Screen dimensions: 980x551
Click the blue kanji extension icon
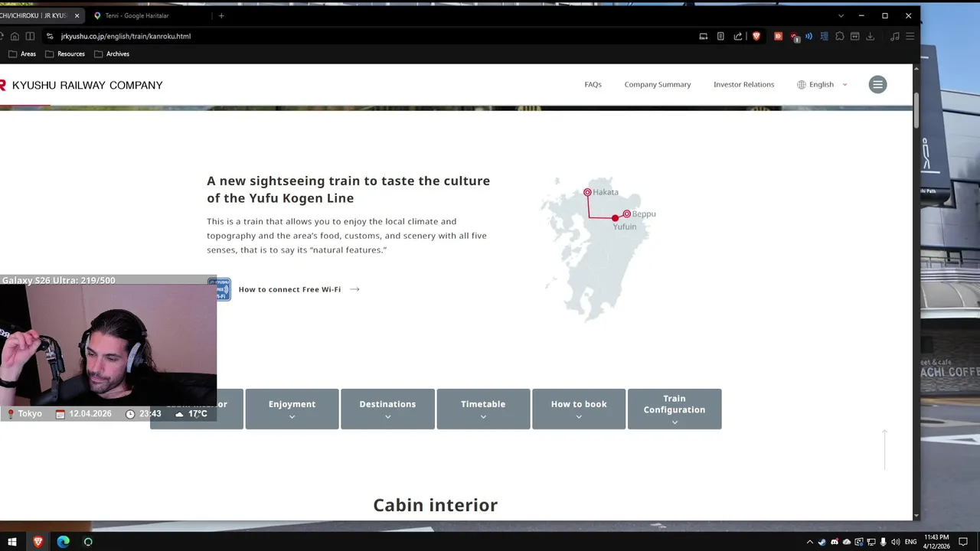point(824,36)
